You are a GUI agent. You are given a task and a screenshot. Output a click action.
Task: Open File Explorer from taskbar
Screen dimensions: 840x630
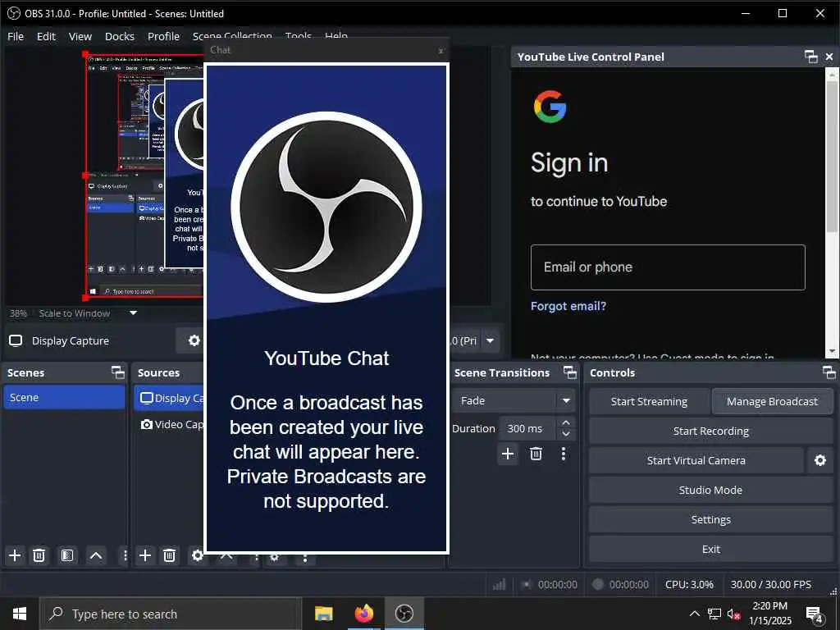(x=323, y=614)
